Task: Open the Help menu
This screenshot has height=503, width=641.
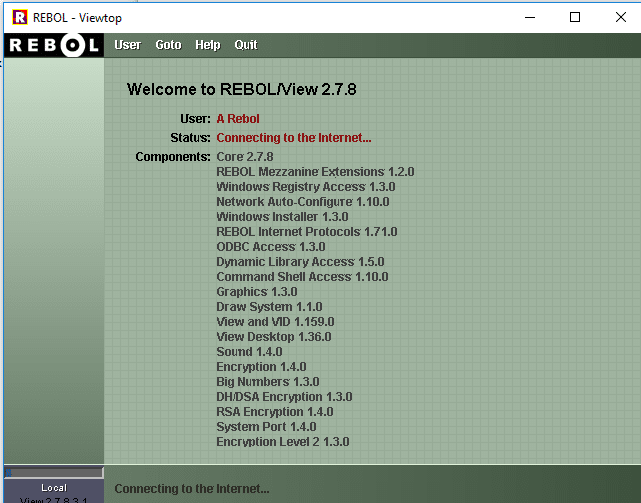Action: (208, 45)
